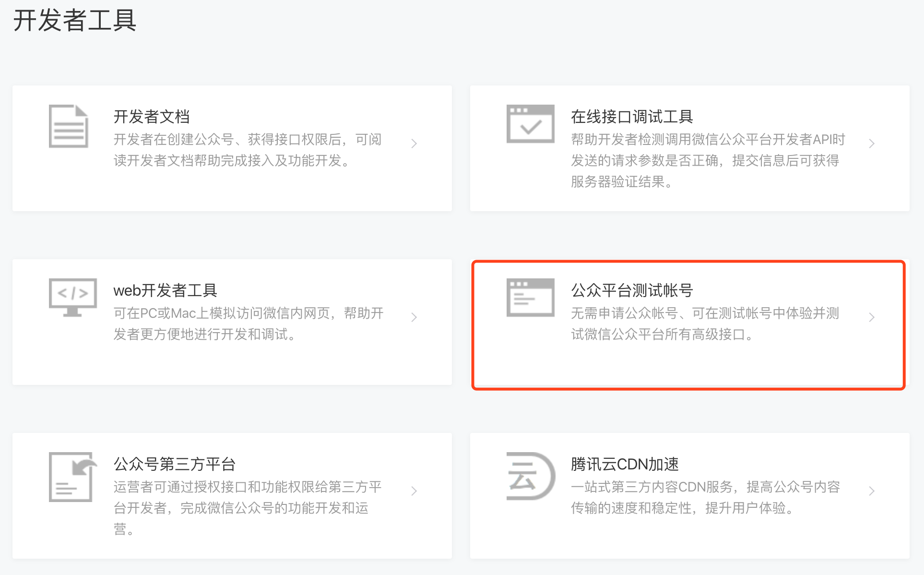Viewport: 924px width, 575px height.
Task: Click the 在线接口调试工具 checkmark window icon
Action: [x=530, y=124]
